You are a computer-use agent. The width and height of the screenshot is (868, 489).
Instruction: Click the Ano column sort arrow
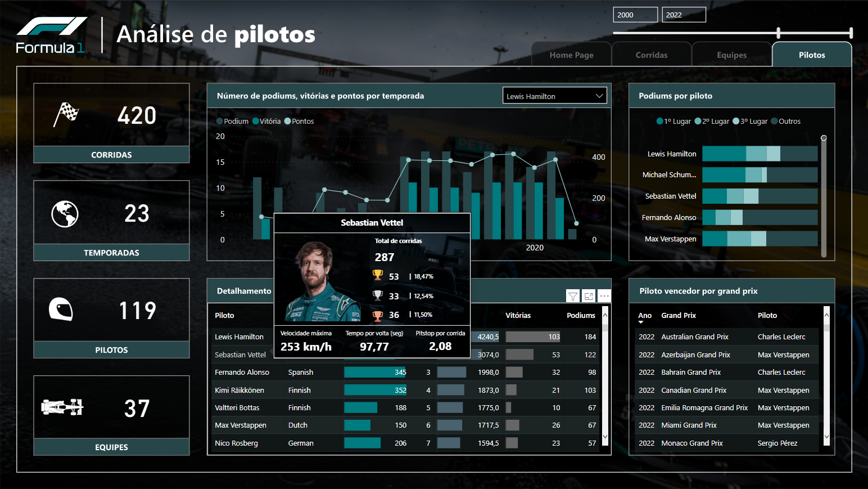(641, 322)
